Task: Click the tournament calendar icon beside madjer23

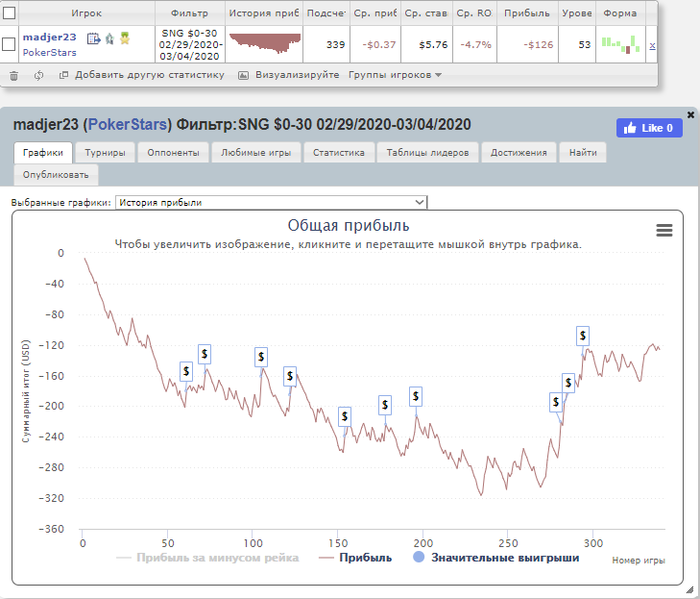Action: pos(93,39)
